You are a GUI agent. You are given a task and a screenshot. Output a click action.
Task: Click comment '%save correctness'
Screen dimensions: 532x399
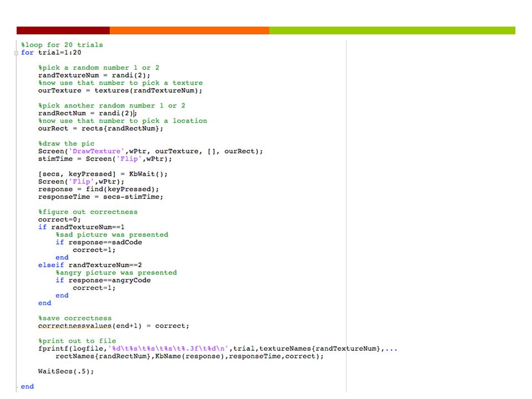[75, 318]
